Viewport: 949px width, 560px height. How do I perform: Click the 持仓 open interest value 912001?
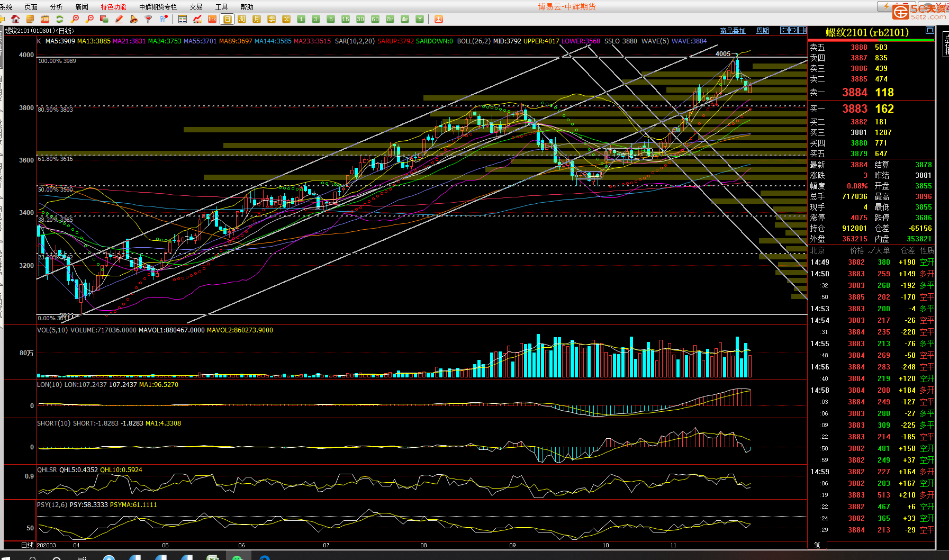(x=855, y=228)
